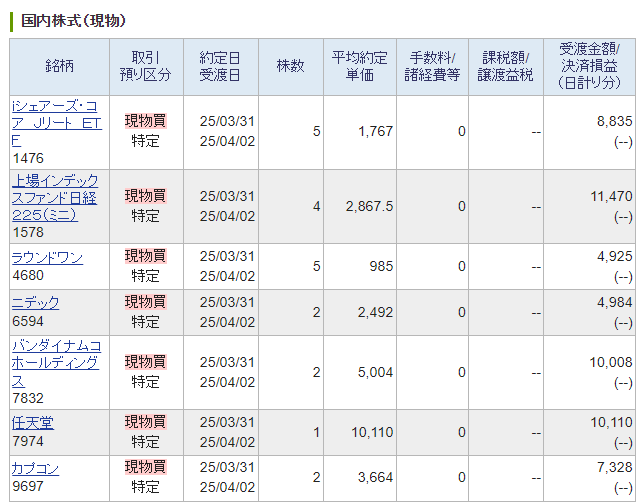This screenshot has height=503, width=636.
Task: Click average price 1,767
Action: point(376,132)
